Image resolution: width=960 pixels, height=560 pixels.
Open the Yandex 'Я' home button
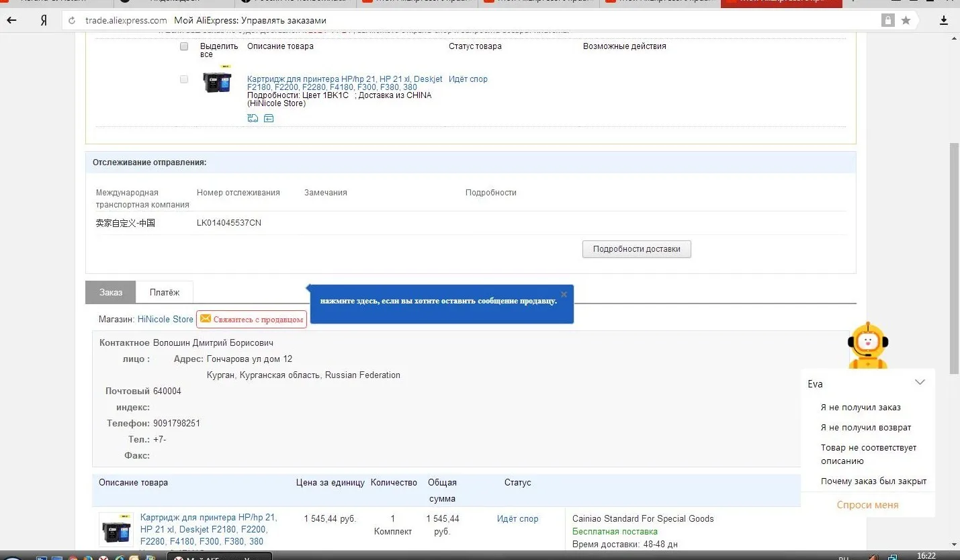click(44, 20)
